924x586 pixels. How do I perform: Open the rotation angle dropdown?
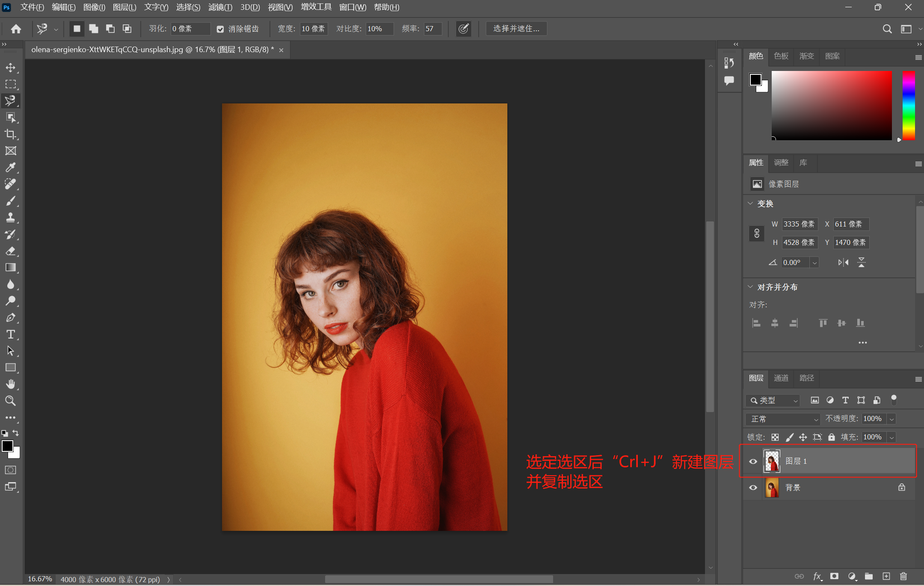pyautogui.click(x=814, y=262)
